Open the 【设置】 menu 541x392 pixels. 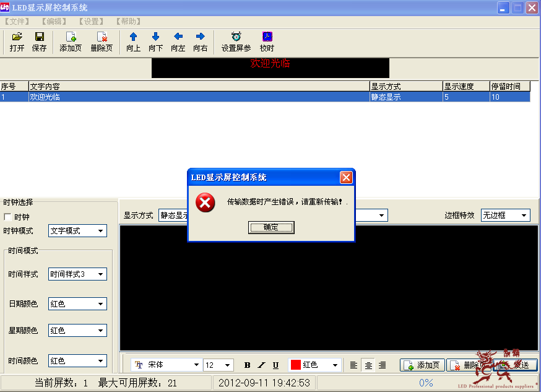[x=91, y=21]
